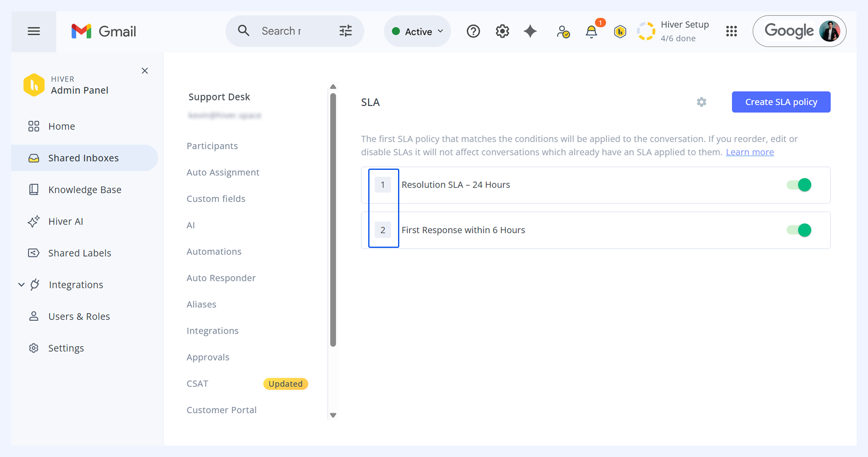Click the Support Desk inbox title
Viewport: 868px width, 457px height.
point(219,97)
